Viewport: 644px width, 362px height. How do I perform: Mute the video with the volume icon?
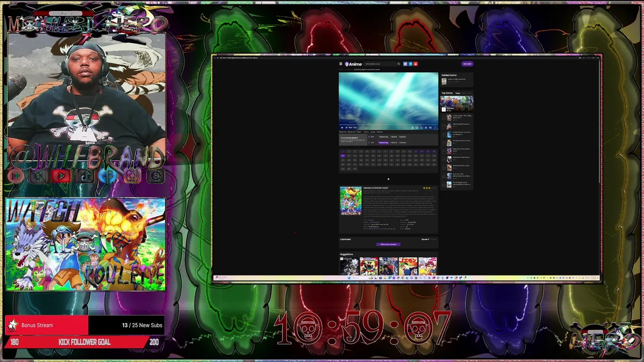pyautogui.click(x=347, y=128)
